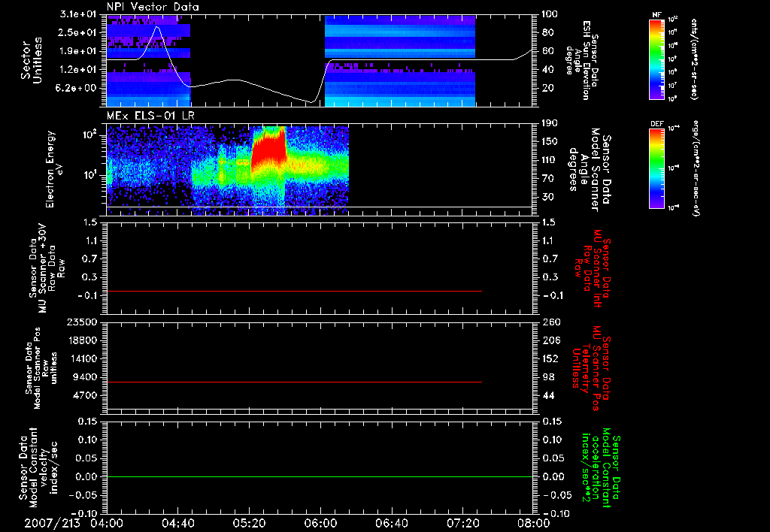The image size is (770, 532).
Task: Click the NF colorbar units label
Action: (694, 59)
